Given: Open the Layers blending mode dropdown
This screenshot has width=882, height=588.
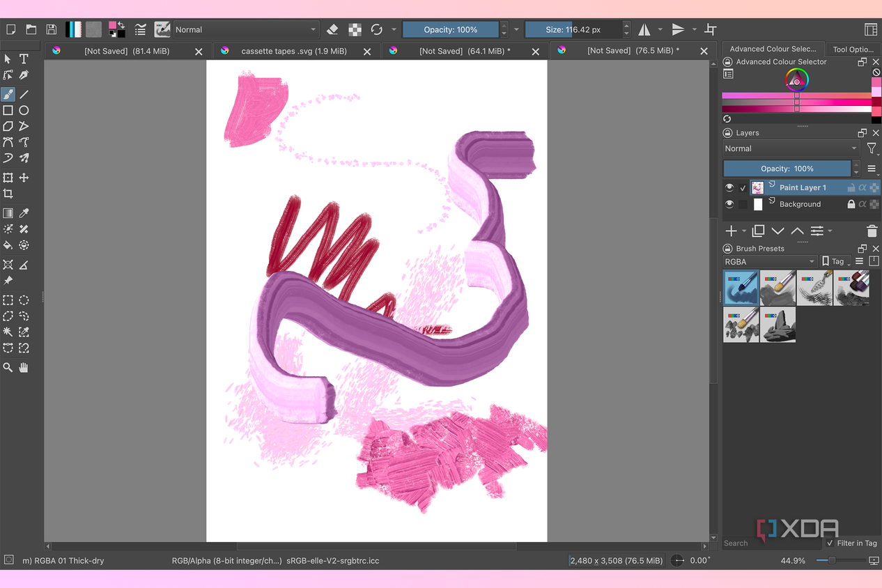Looking at the screenshot, I should 791,148.
